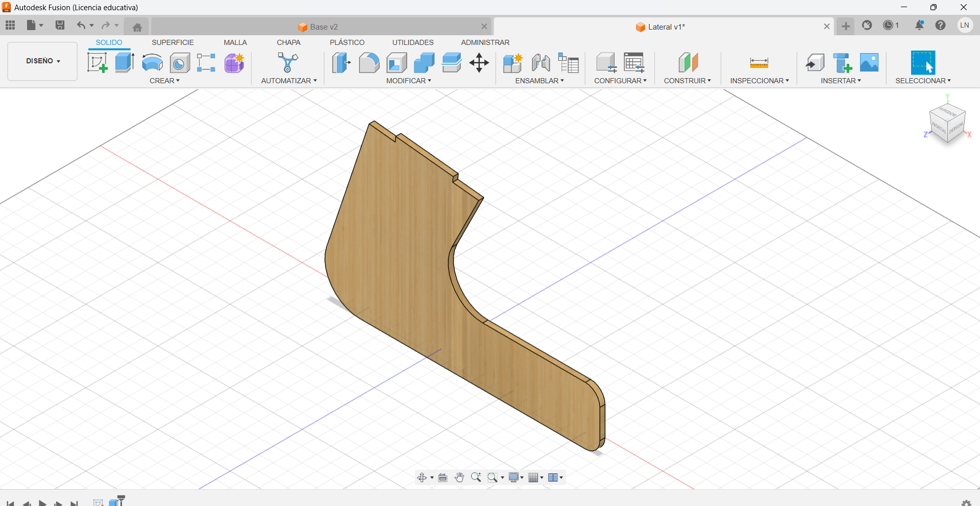Select the Press Pull tool

(x=341, y=63)
